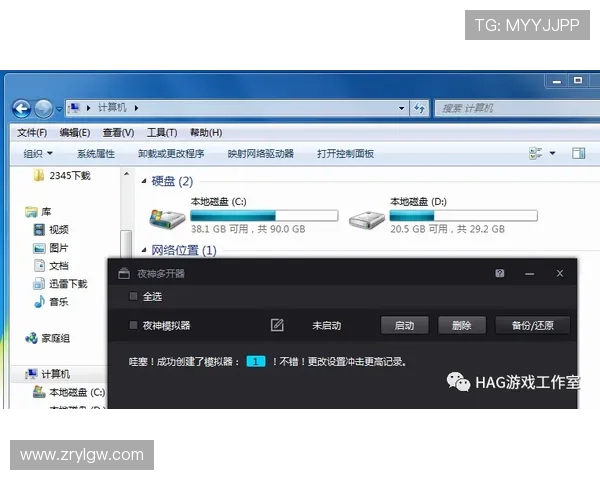The image size is (600, 480).
Task: Click 打开控制面板
Action: coord(345,154)
